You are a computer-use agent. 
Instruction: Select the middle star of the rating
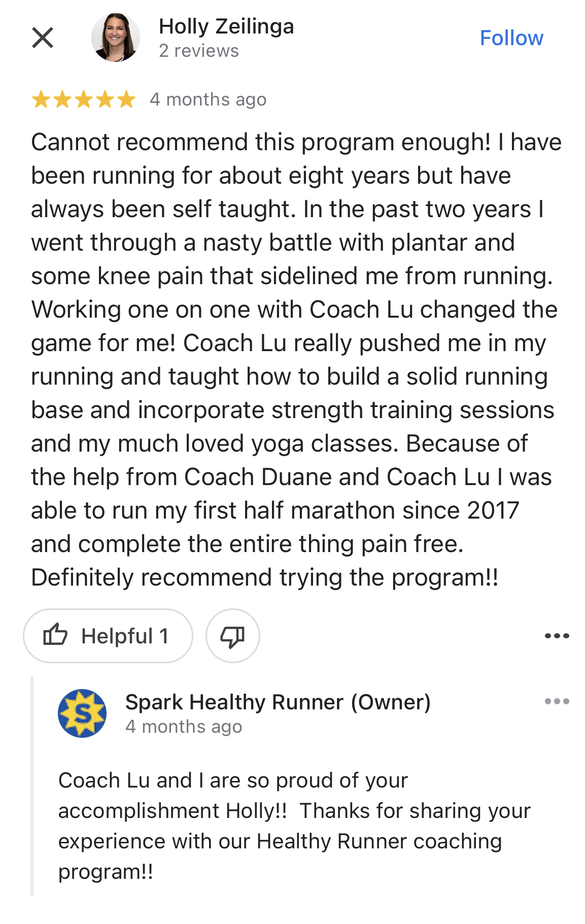(x=83, y=99)
